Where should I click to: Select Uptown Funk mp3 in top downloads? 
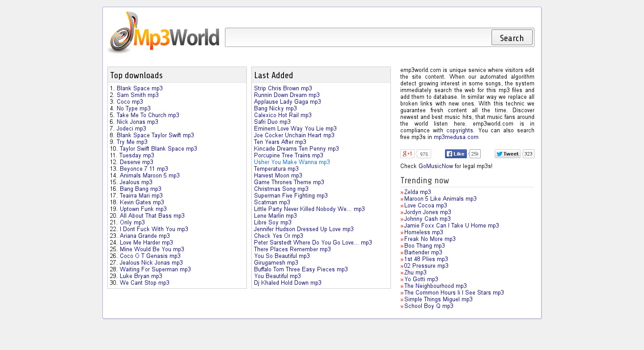pos(143,209)
